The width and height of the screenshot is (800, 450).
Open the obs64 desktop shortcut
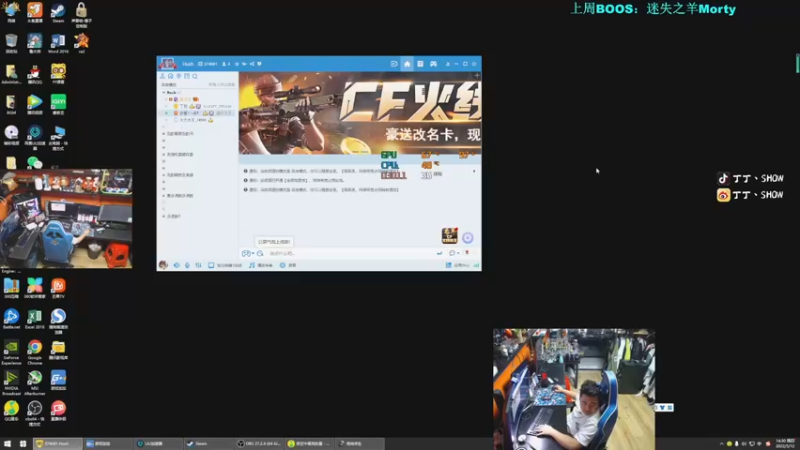pyautogui.click(x=35, y=413)
